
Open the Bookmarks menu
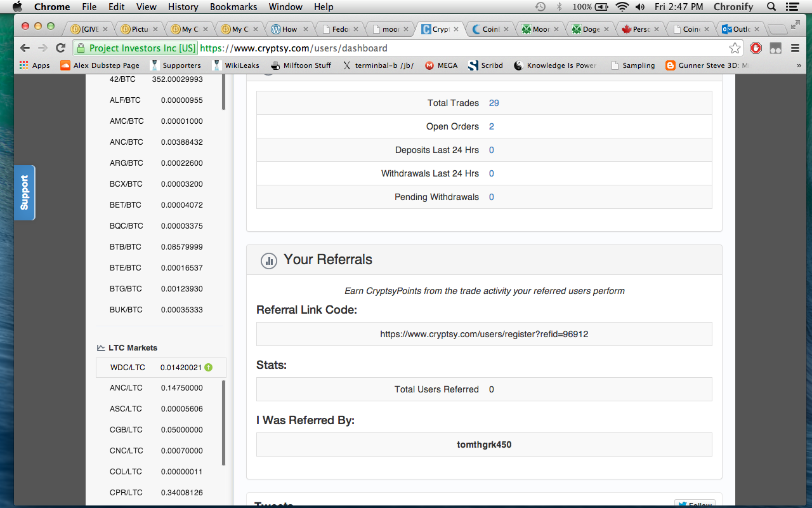[x=233, y=7]
